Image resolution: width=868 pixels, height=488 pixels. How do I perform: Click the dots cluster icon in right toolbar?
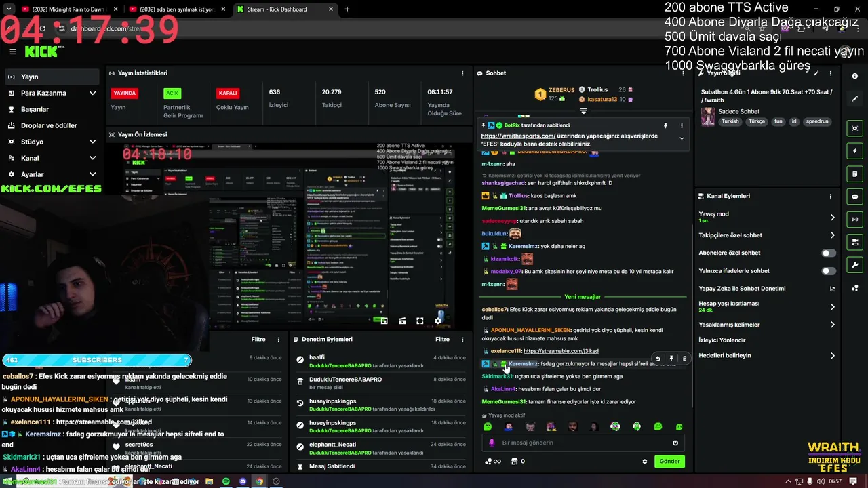click(x=855, y=287)
